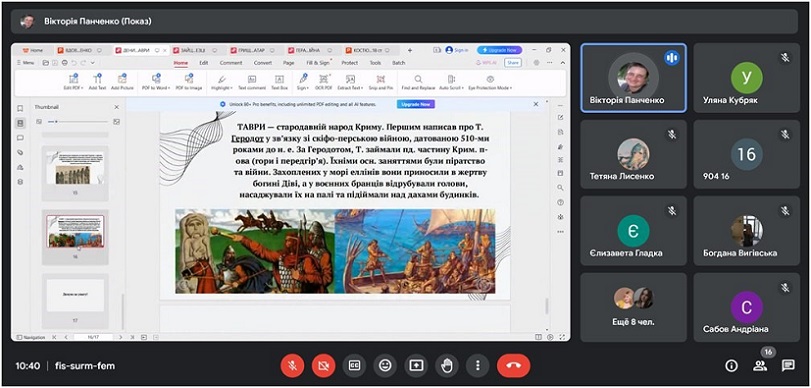Show the participants list of 16 people

click(760, 366)
